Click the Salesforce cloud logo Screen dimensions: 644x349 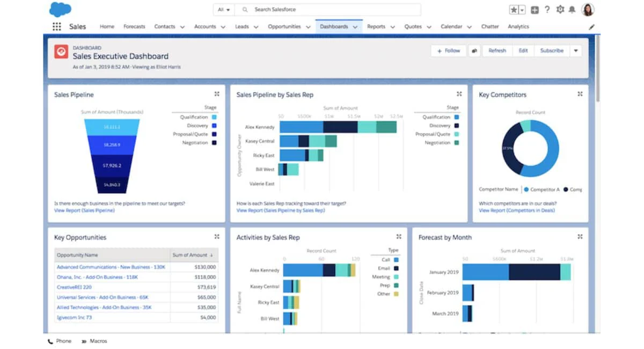point(60,9)
